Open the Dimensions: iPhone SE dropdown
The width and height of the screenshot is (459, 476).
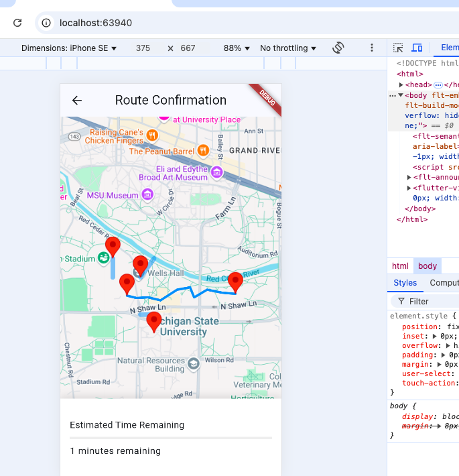(x=69, y=48)
